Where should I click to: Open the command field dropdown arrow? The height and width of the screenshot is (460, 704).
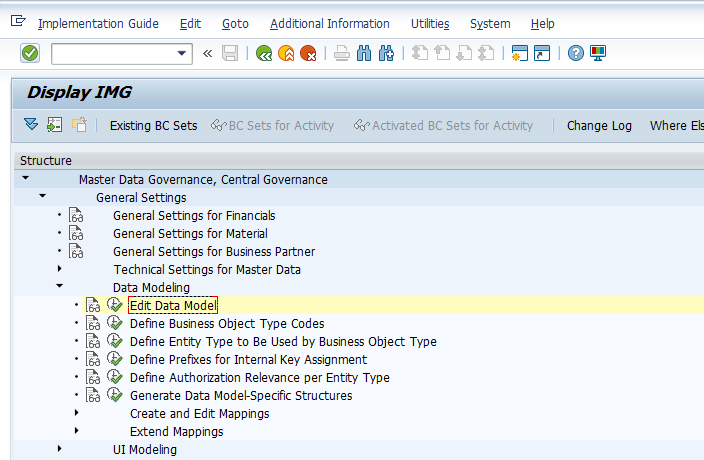pyautogui.click(x=182, y=53)
